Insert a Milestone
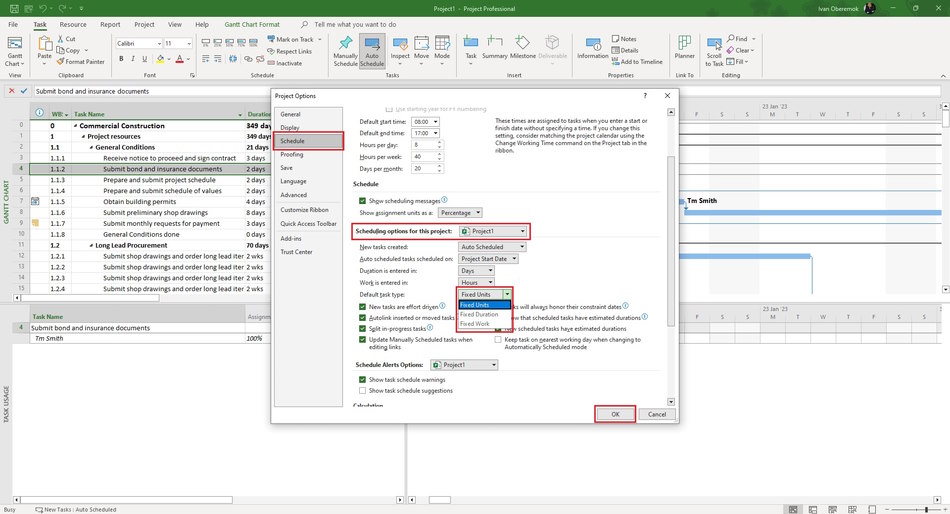950x514 pixels. [522, 48]
